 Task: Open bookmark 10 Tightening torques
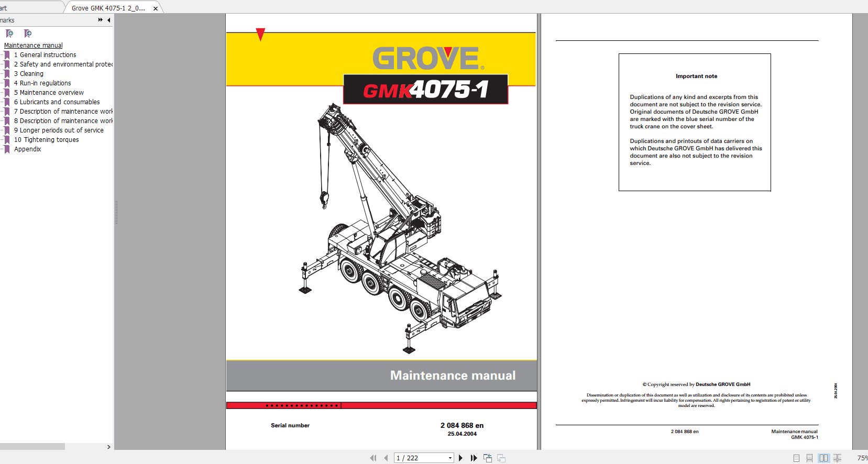47,140
